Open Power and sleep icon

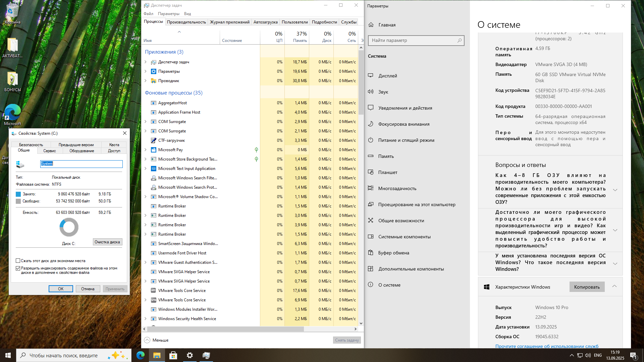(371, 140)
